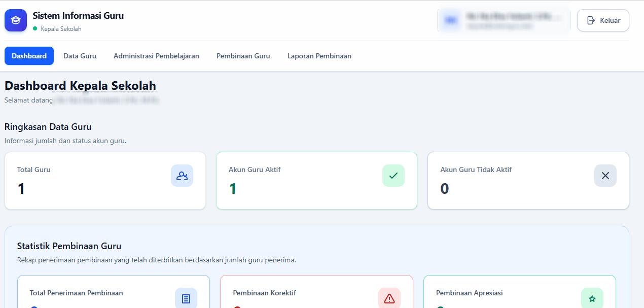Switch to the Data Guru tab
Screen dimensions: 644x308
coord(80,56)
